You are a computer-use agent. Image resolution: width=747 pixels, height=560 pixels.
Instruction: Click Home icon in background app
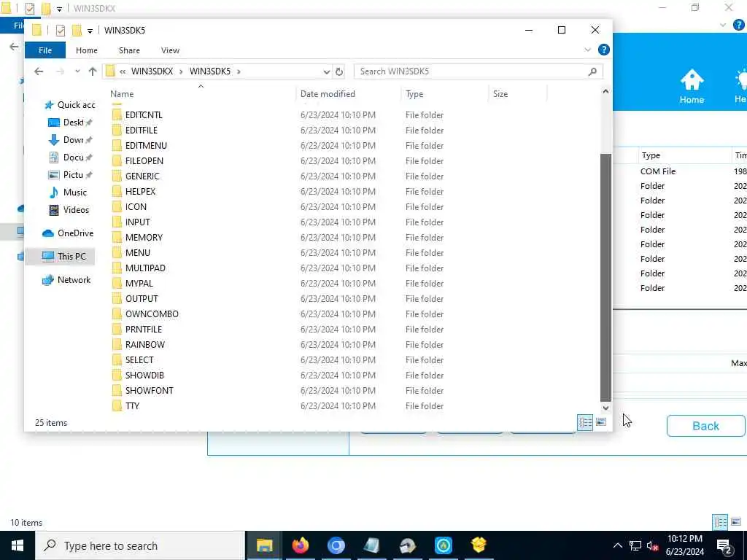click(692, 87)
